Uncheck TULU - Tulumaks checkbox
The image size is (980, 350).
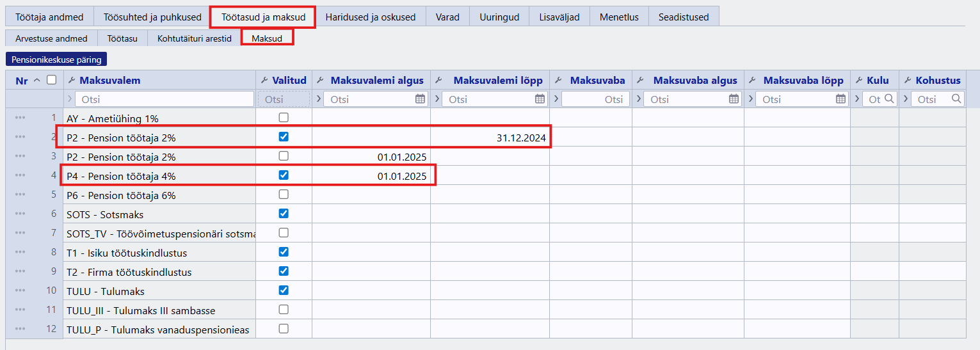click(x=284, y=290)
